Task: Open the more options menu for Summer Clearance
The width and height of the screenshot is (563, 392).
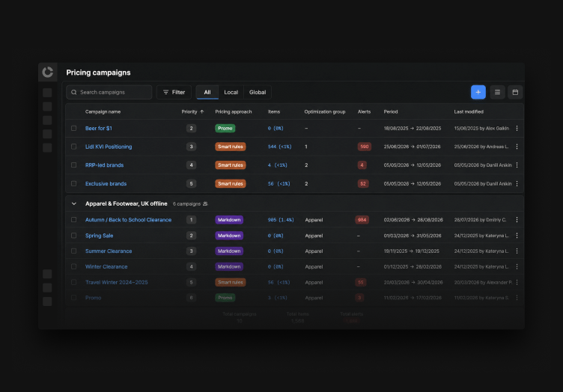Action: pyautogui.click(x=517, y=251)
